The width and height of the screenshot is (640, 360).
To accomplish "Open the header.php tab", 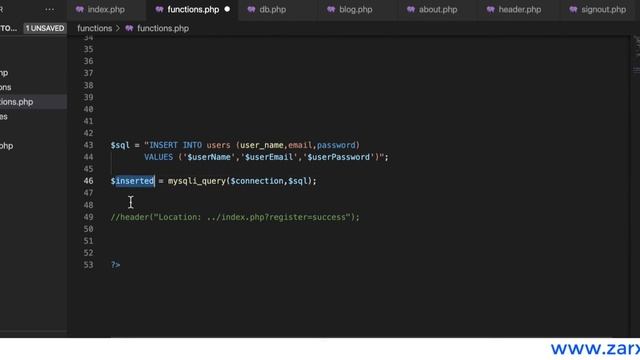I will [520, 9].
